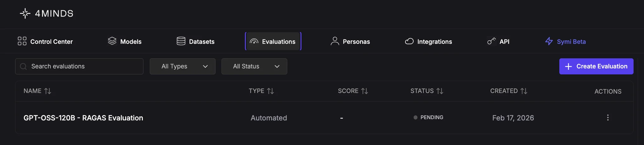Screen dimensions: 644x145
Task: Expand the All Types dropdown
Action: [183, 66]
